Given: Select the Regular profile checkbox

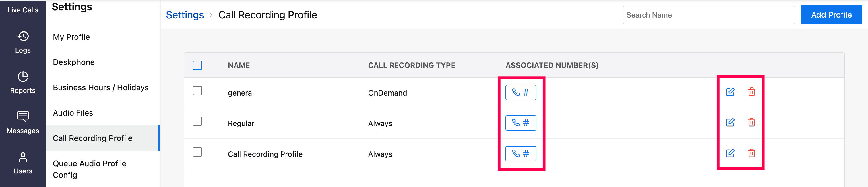Looking at the screenshot, I should tap(197, 121).
